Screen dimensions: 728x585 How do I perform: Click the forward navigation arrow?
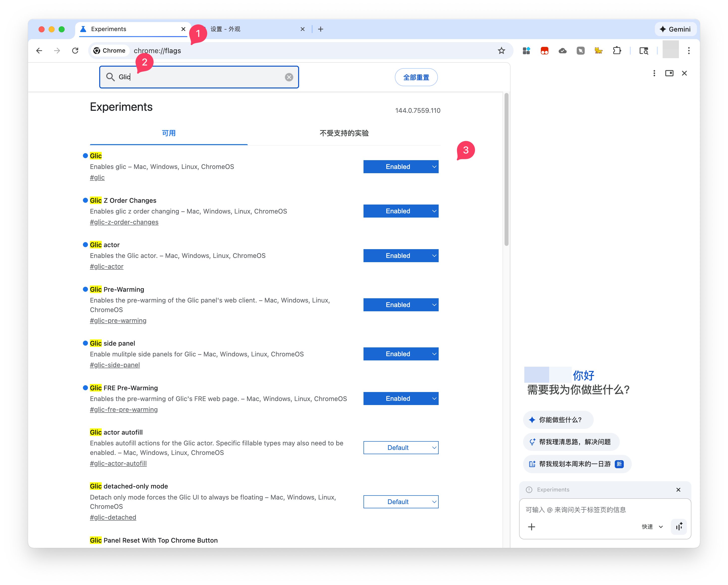(x=57, y=51)
